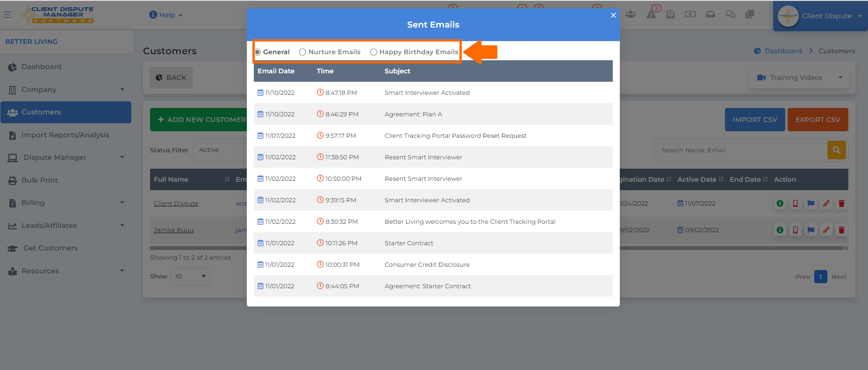868x370 pixels.
Task: Click blue flag icon for Client Dispute row
Action: coord(811,204)
